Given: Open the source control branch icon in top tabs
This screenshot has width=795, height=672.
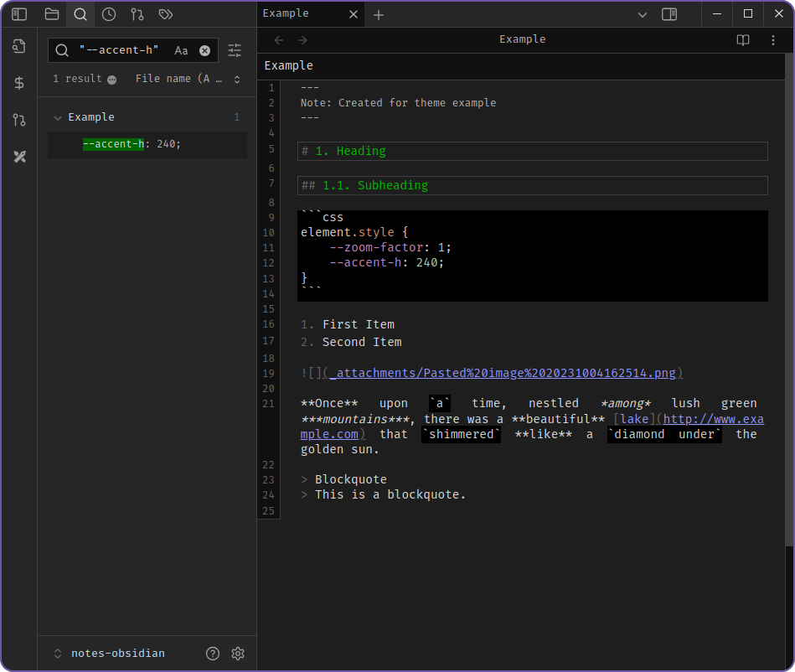Looking at the screenshot, I should click(x=137, y=14).
